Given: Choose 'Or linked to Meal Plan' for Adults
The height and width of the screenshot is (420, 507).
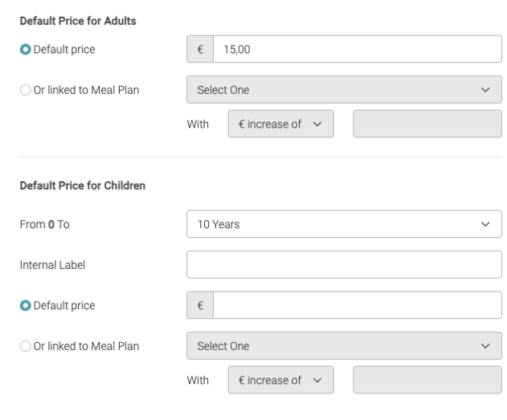Looking at the screenshot, I should click(x=26, y=90).
